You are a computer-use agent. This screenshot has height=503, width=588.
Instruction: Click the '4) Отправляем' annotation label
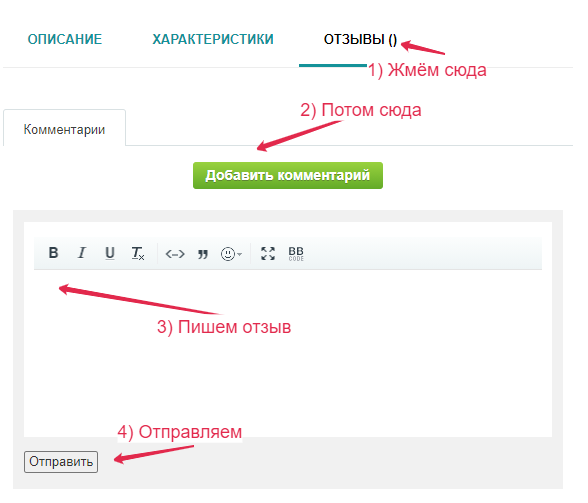tap(180, 432)
